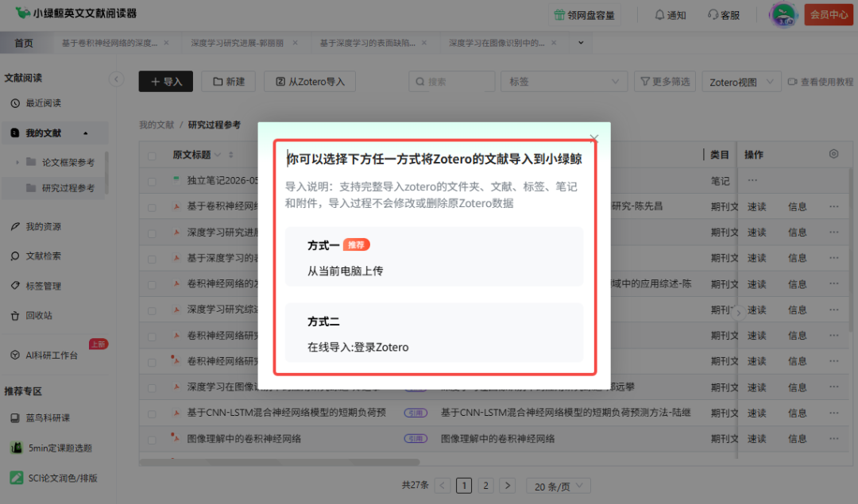Go to page 2

coord(485,486)
